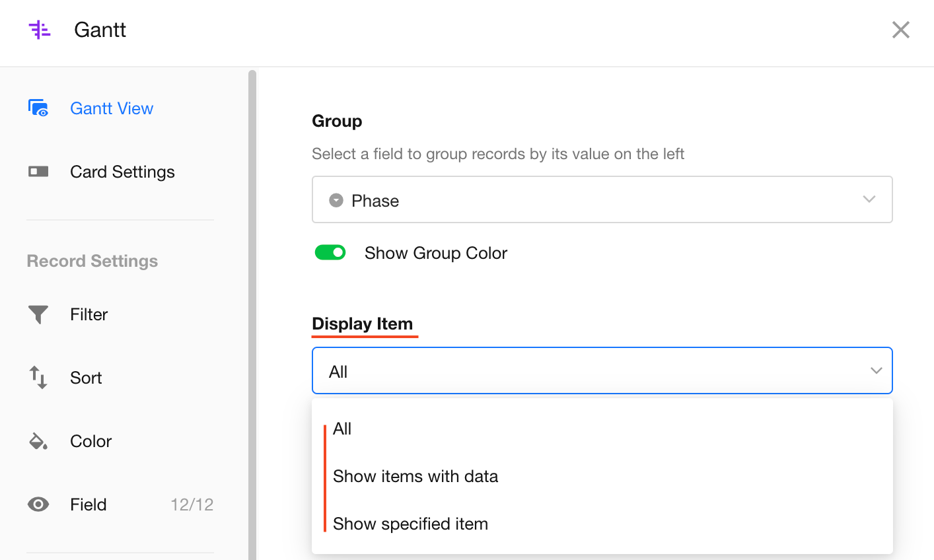Disable the Show Group Color switch
The height and width of the screenshot is (560, 934).
330,253
